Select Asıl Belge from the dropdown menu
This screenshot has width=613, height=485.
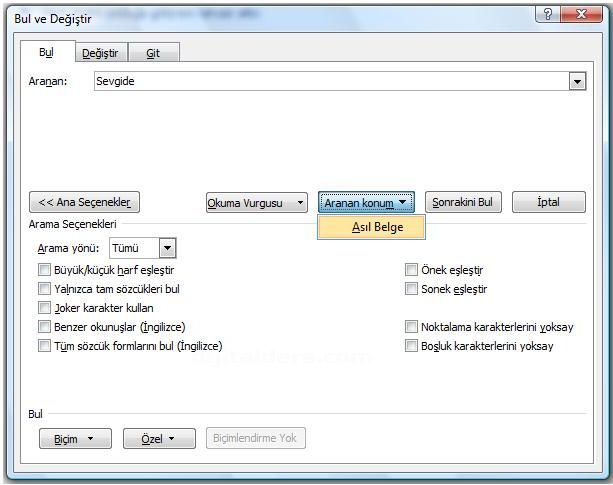tap(371, 227)
